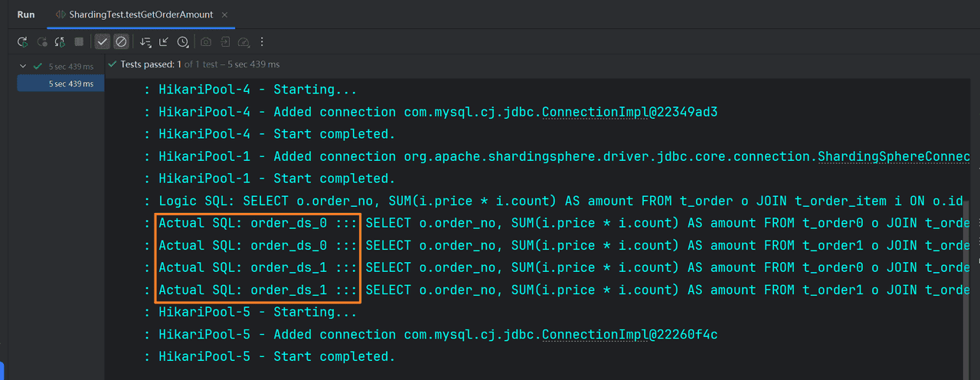Viewport: 980px width, 380px height.
Task: Toggle auto-test rerun mode
Action: 60,42
